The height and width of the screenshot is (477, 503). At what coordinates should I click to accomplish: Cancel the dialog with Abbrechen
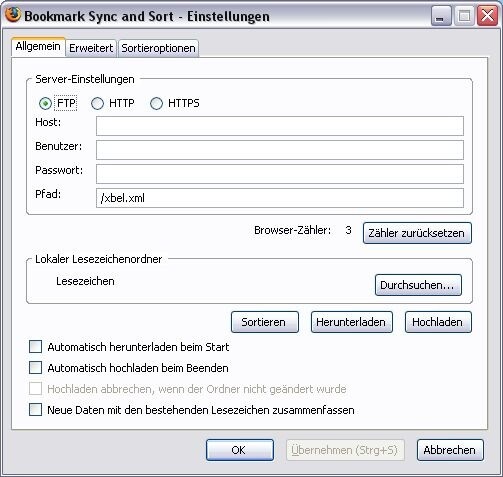[x=450, y=450]
